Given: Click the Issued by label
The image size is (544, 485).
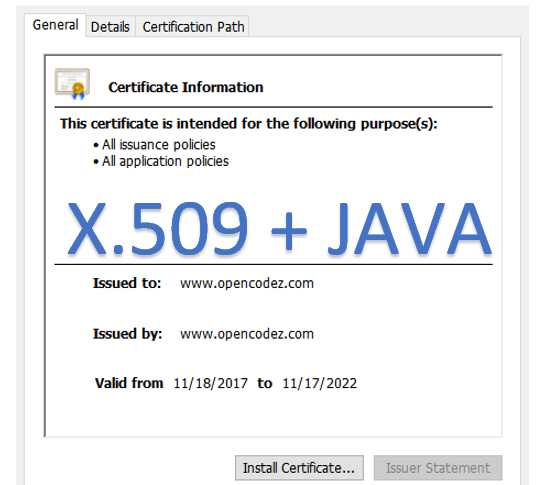Looking at the screenshot, I should (127, 334).
